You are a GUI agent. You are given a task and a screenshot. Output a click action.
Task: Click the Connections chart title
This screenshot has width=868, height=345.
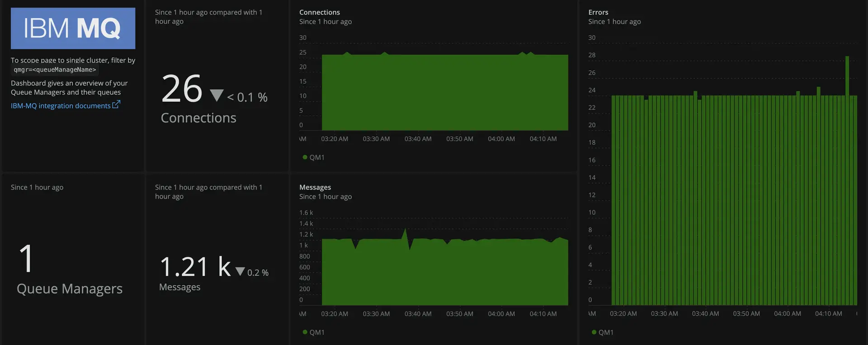pos(319,12)
